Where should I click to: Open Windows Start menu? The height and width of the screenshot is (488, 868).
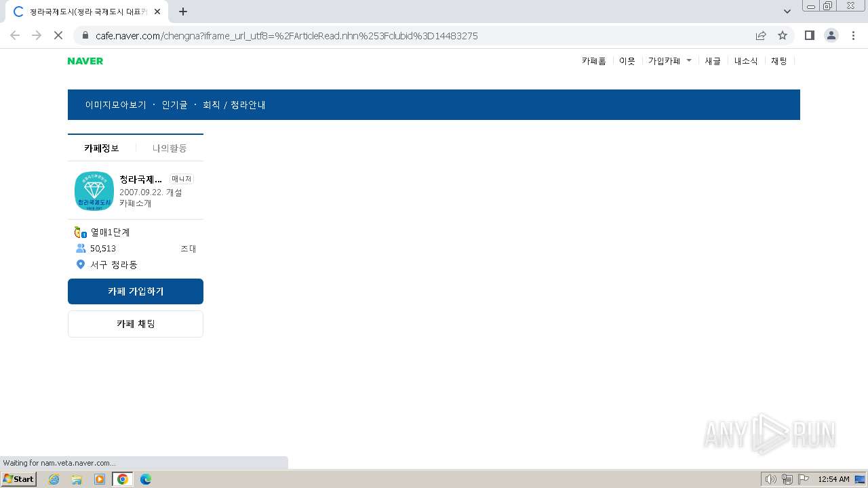(x=19, y=479)
